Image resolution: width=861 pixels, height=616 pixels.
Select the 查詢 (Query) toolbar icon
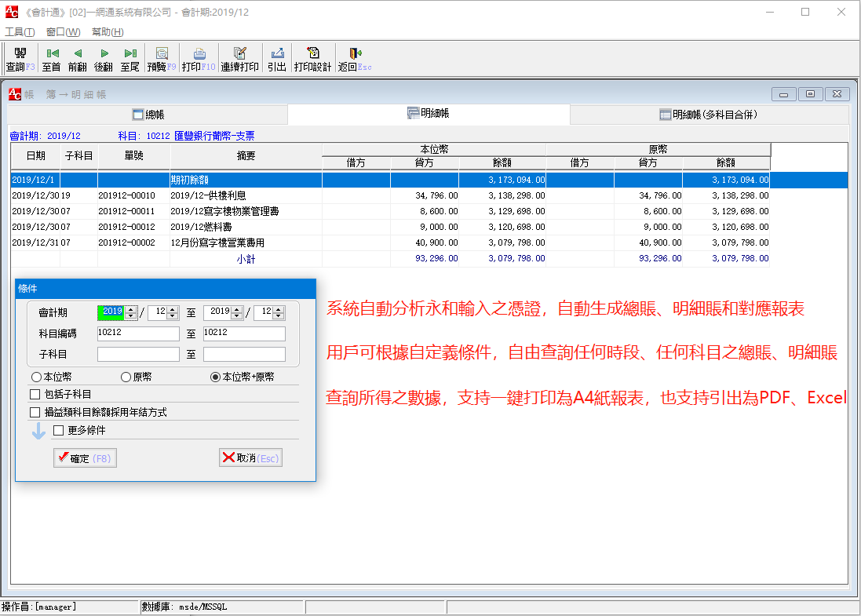19,57
